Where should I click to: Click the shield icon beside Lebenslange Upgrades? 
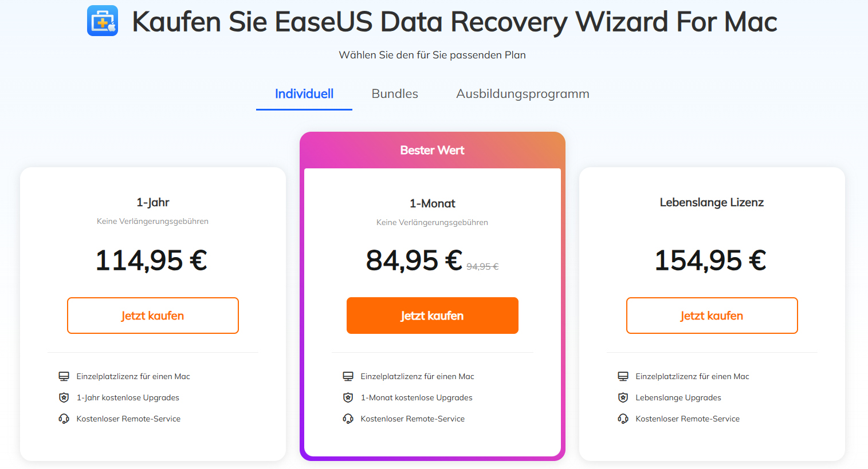(x=624, y=397)
